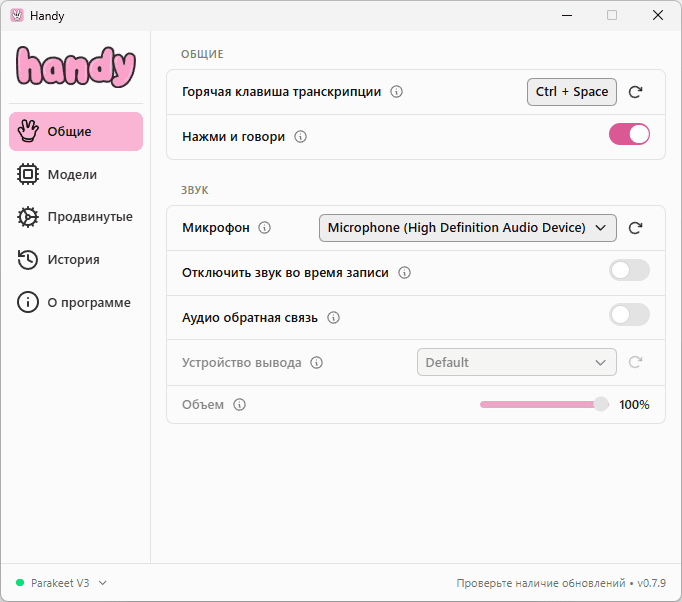Click the Микрофон label

tap(216, 227)
